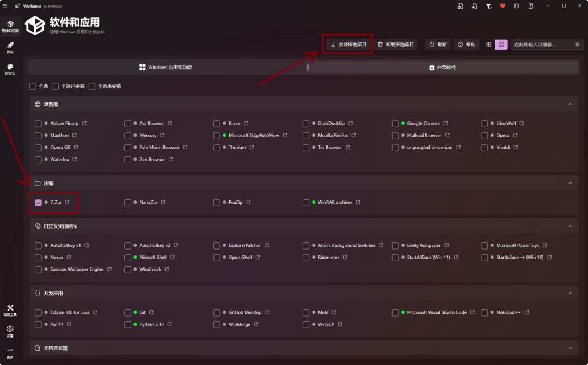
Task: Switch to the Windows 应用和功能 tab
Action: coord(166,68)
